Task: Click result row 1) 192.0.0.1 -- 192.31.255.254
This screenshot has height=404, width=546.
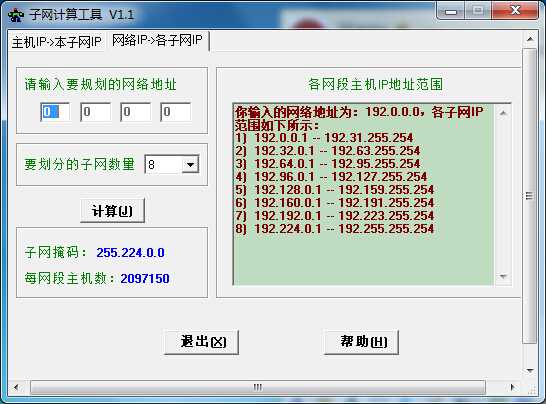Action: point(324,138)
